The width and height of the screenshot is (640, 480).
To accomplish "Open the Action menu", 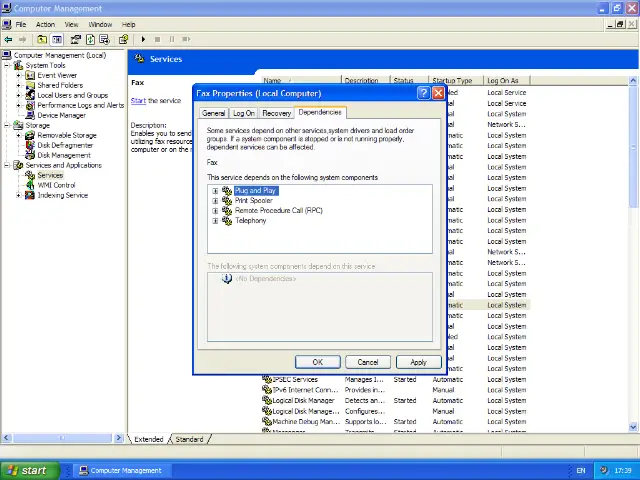I will (x=45, y=24).
